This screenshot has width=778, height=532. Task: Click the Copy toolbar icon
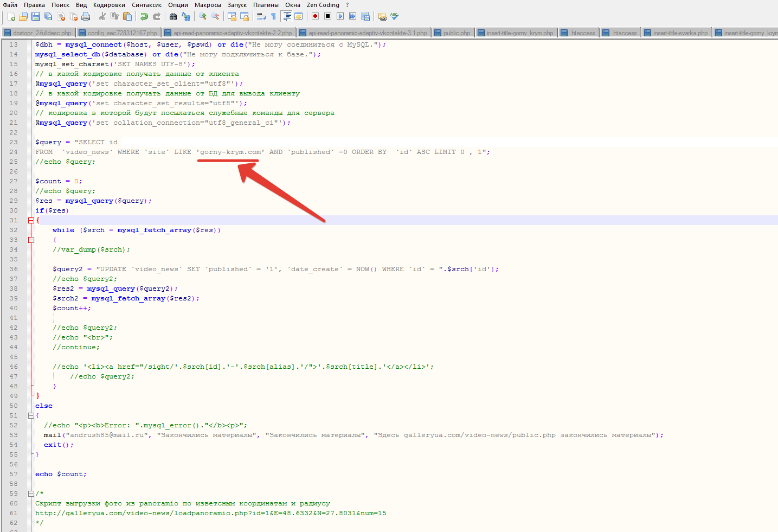(x=114, y=16)
